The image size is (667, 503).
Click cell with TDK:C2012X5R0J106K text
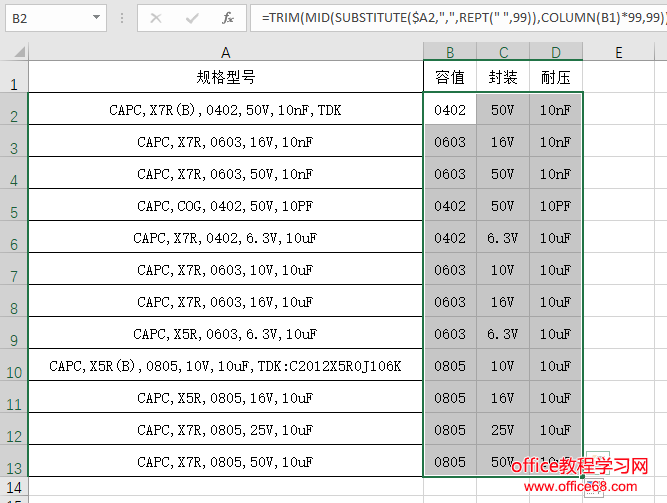[x=225, y=366]
